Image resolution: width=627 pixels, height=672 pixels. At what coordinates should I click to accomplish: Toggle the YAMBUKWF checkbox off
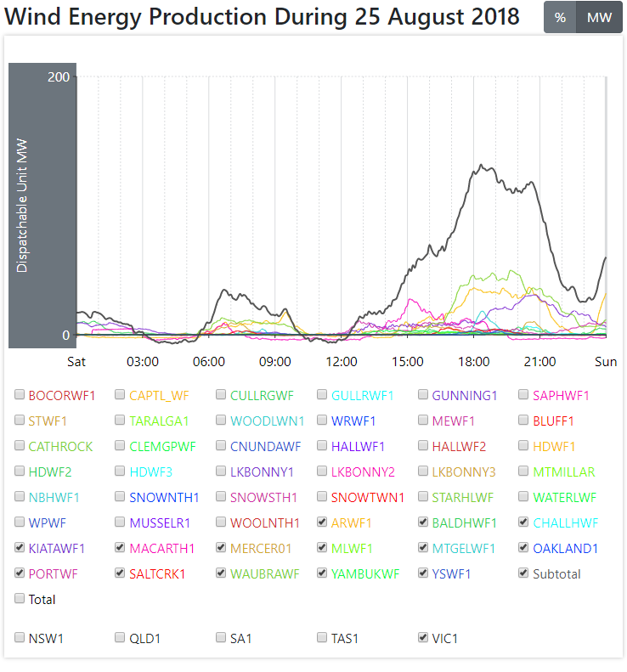tap(323, 573)
